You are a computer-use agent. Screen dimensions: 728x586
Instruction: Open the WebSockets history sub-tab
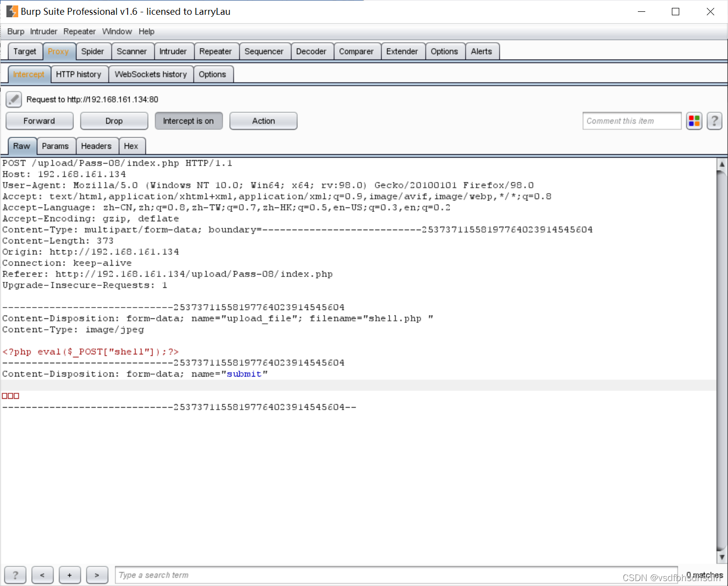click(151, 74)
